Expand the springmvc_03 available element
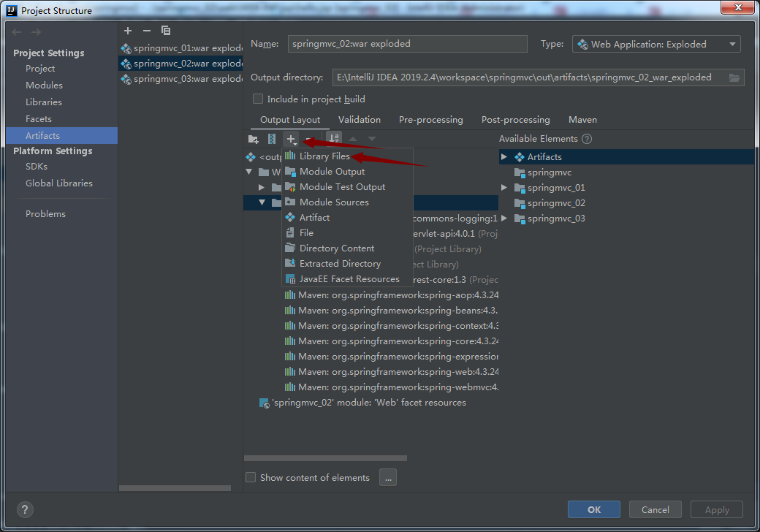The height and width of the screenshot is (532, 760). pos(504,218)
